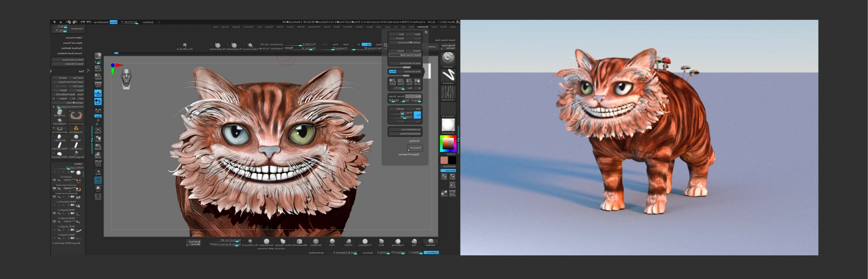
Task: Select the ZRemesherGuide brush icon
Action: pyautogui.click(x=299, y=242)
